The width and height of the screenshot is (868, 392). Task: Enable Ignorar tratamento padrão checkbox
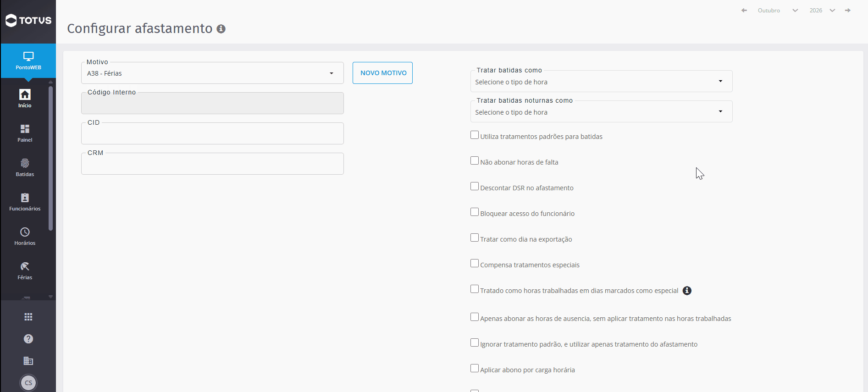[475, 343]
